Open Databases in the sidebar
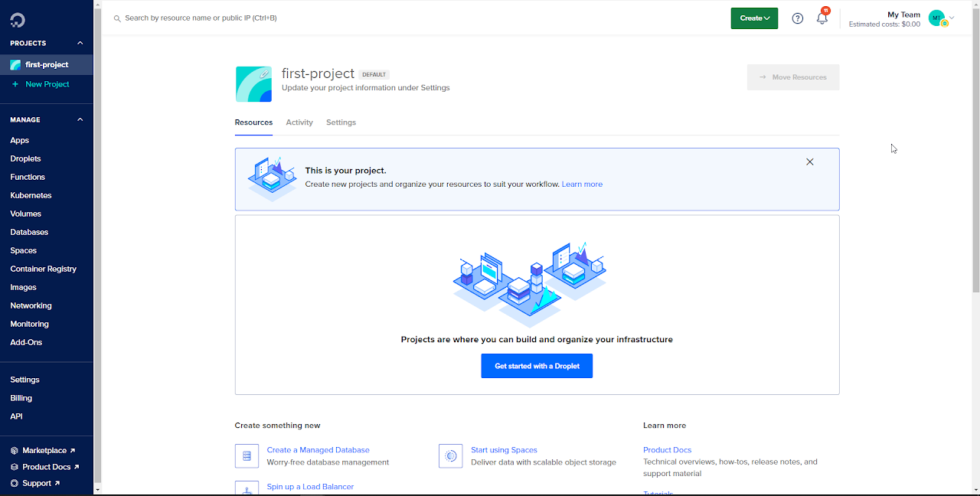Screen dimensions: 980x496 coord(29,233)
